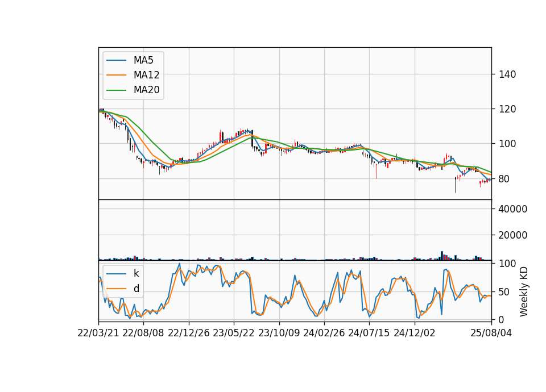Viewport: 546px width, 392px height.
Task: Click the 0 tick on the KD axis
Action: pyautogui.click(x=502, y=320)
